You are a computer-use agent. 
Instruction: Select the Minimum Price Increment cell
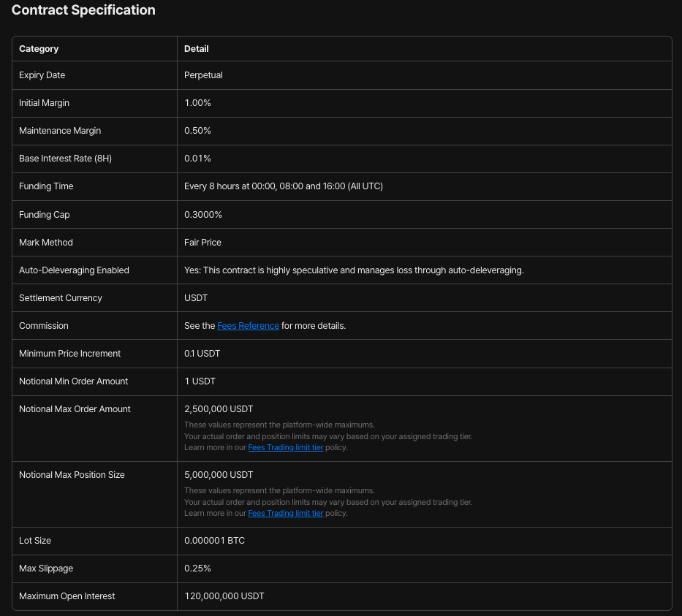click(69, 353)
